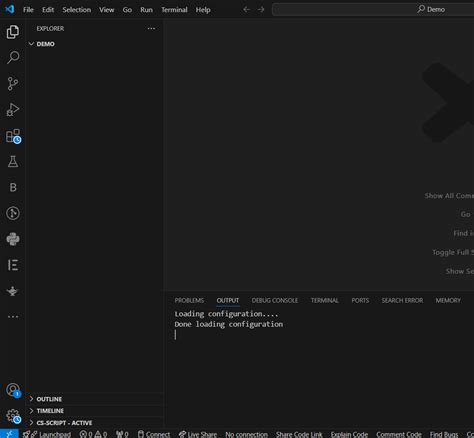
Task: Click Find Bugs in status bar
Action: pyautogui.click(x=444, y=434)
